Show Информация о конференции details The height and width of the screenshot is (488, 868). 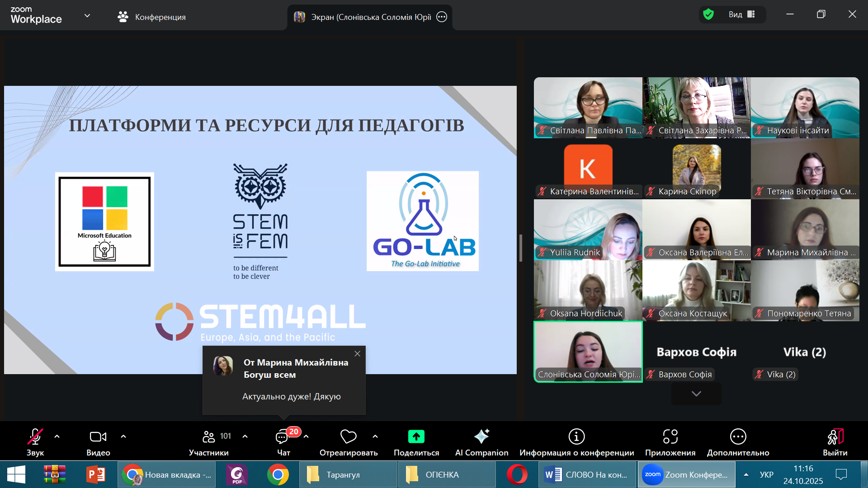pos(576,441)
